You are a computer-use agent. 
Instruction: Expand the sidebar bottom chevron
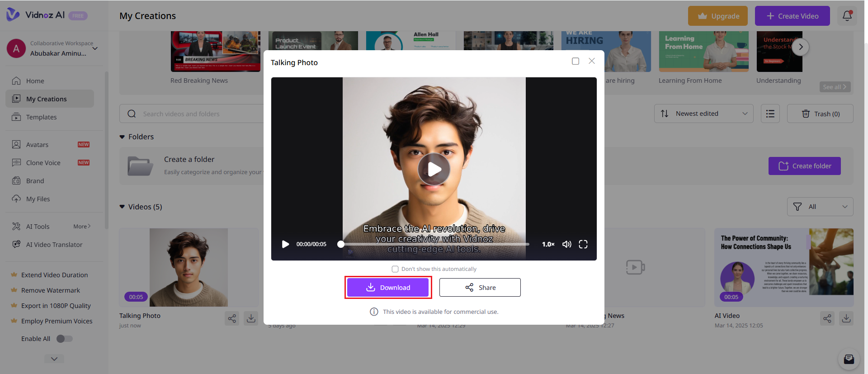(54, 359)
